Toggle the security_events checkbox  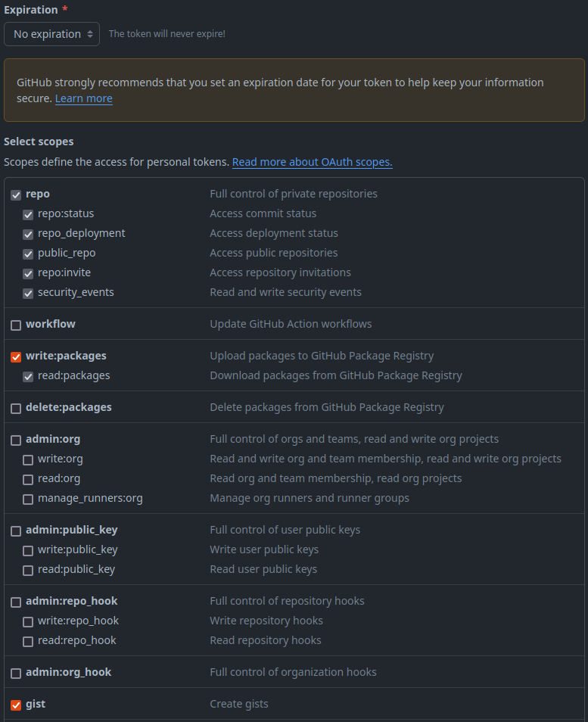(28, 294)
